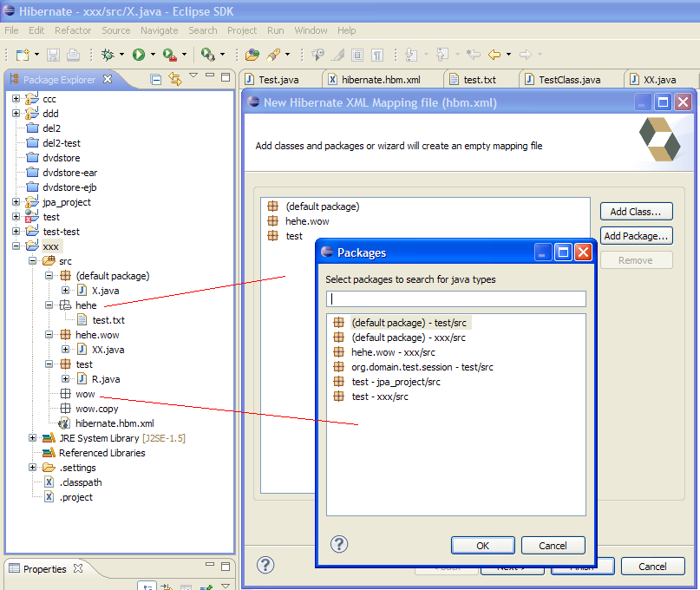Click the Print toolbar icon
Screen dimensions: 700x590
tap(73, 55)
